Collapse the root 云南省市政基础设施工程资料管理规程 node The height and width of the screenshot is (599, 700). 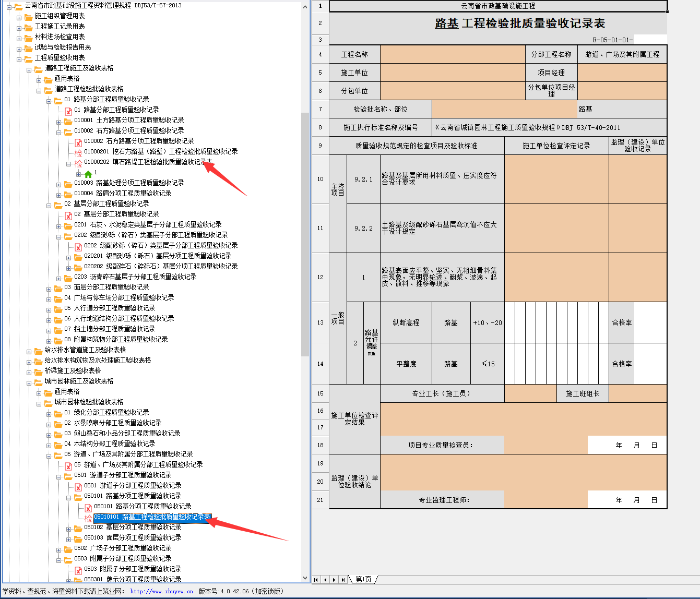[9, 7]
